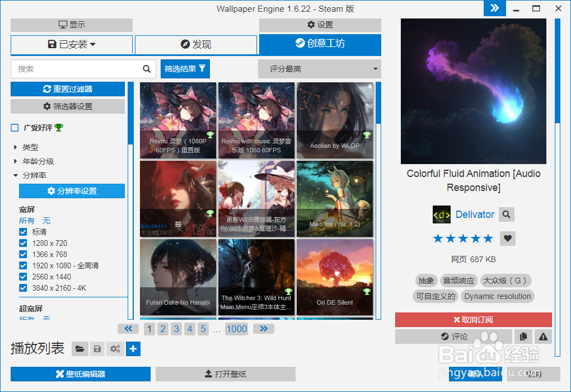Go to page 3

click(176, 329)
